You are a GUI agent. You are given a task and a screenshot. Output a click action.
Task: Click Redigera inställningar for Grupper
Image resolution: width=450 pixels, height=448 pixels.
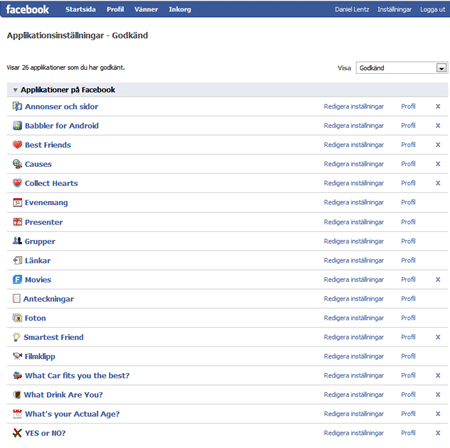tap(354, 241)
